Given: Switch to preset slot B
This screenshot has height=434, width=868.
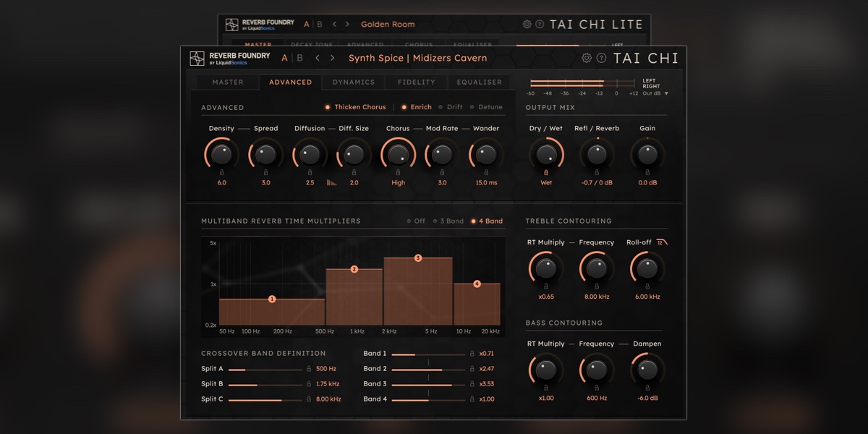Looking at the screenshot, I should coord(300,58).
